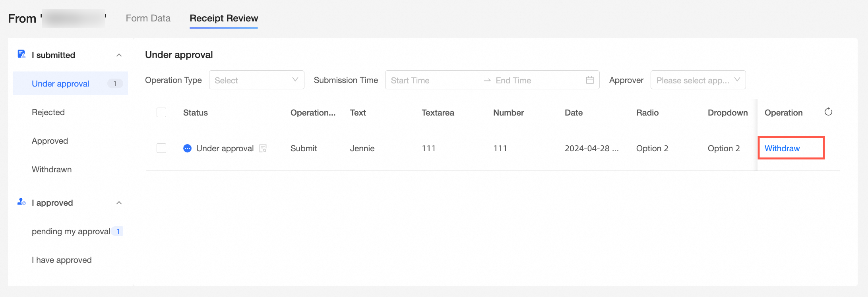Screen dimensions: 868x297
Task: Open the Approver selection dropdown
Action: [x=698, y=80]
